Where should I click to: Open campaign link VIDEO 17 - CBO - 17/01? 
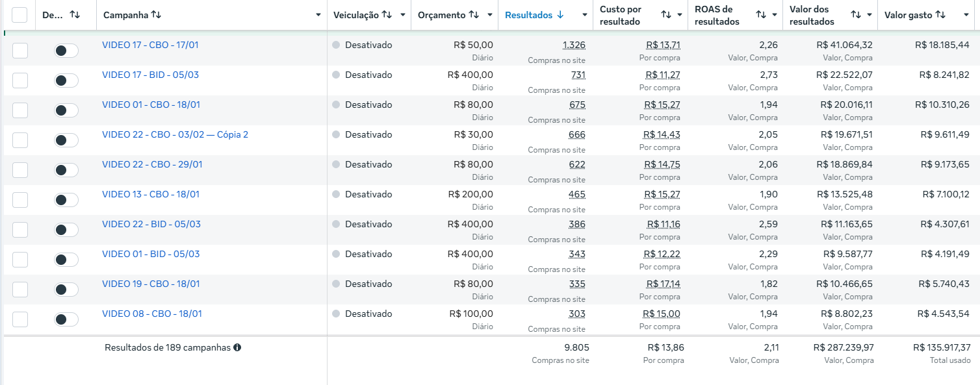(150, 45)
